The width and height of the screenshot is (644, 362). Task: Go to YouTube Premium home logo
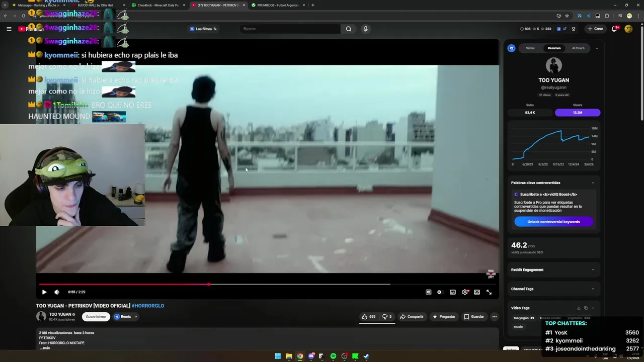click(x=31, y=29)
